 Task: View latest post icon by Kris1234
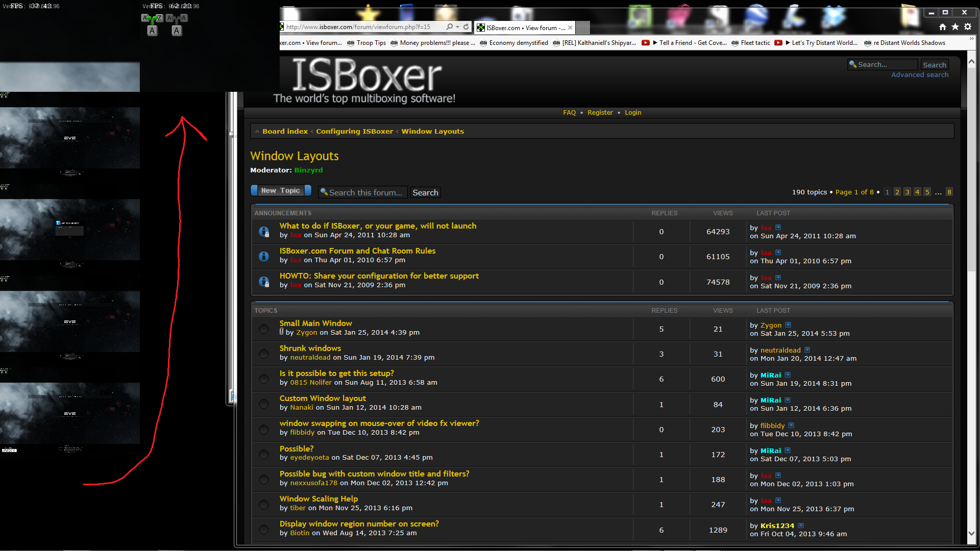pyautogui.click(x=801, y=525)
